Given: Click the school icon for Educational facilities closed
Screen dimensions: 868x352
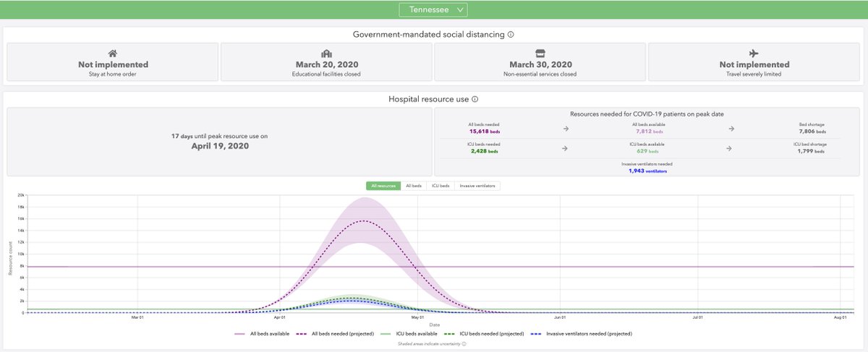Looking at the screenshot, I should tap(327, 53).
